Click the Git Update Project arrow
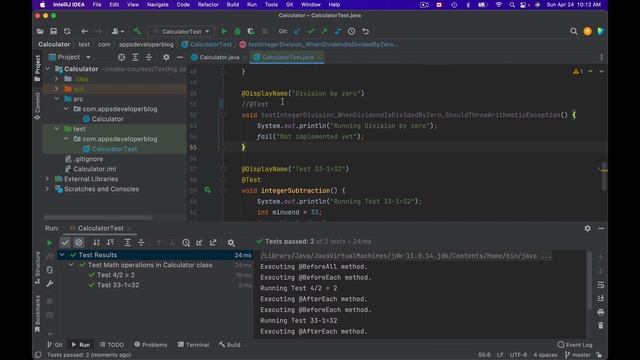This screenshot has height=360, width=640. pos(297,31)
